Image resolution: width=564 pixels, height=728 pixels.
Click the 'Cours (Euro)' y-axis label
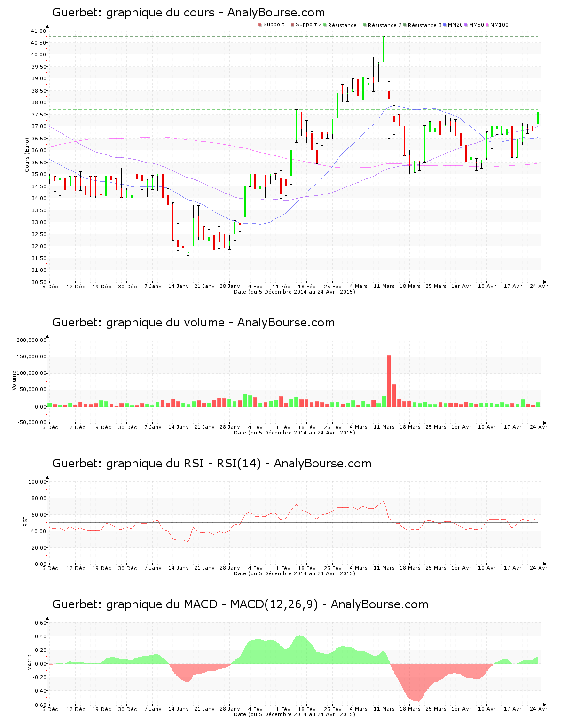(27, 155)
